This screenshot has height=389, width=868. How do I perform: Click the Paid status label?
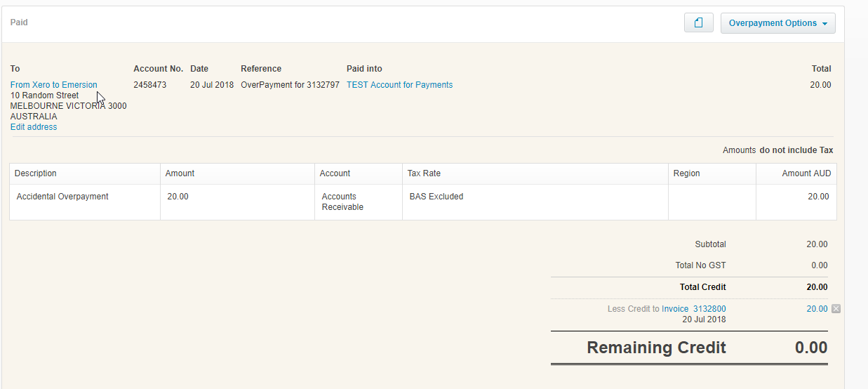[x=19, y=22]
